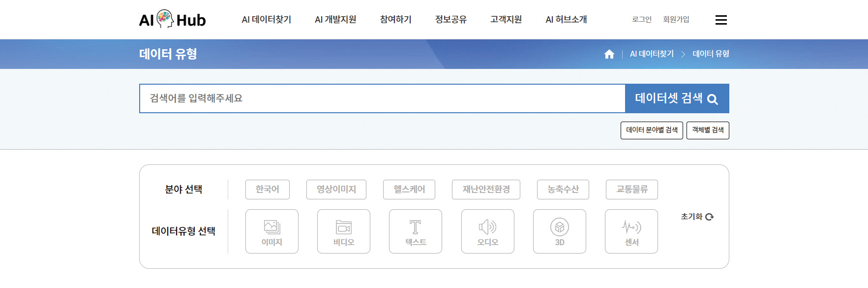This screenshot has height=288, width=868.
Task: Toggle the 재난안전환경 field filter
Action: point(486,190)
